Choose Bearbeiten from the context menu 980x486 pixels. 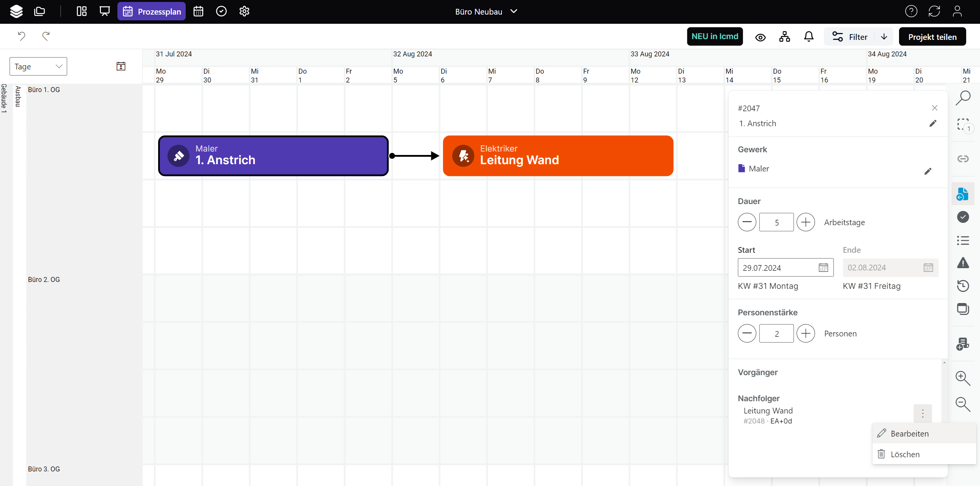point(909,433)
